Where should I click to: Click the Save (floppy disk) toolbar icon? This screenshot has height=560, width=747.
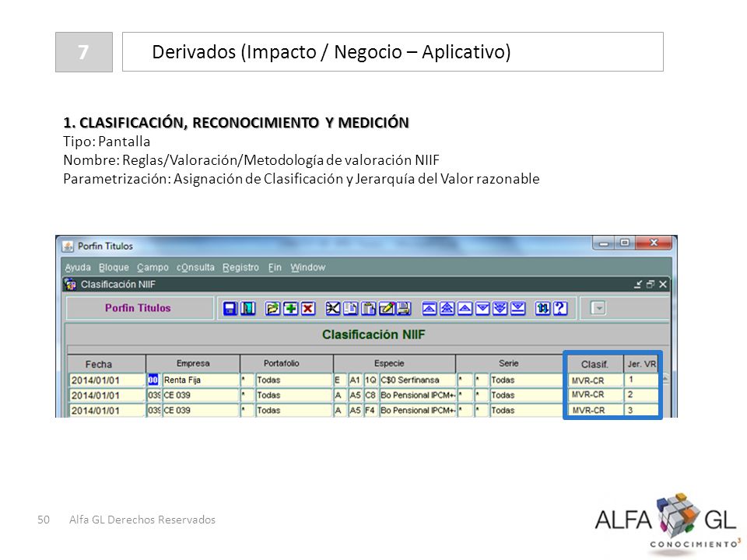[230, 309]
